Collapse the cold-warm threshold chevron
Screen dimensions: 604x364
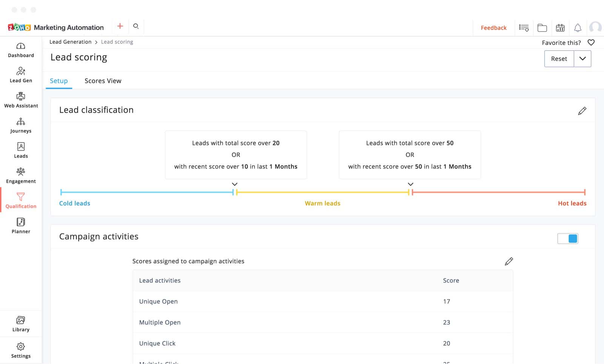235,184
